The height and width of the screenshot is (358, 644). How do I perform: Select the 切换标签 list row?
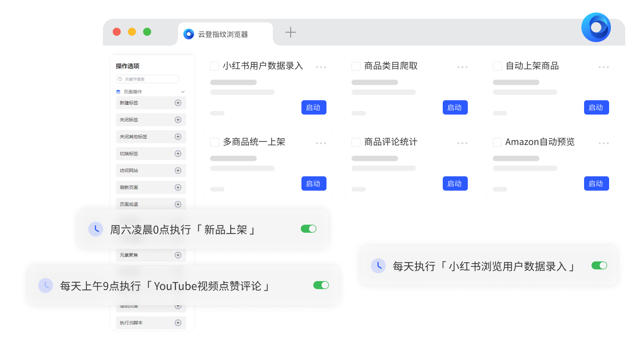[x=151, y=153]
